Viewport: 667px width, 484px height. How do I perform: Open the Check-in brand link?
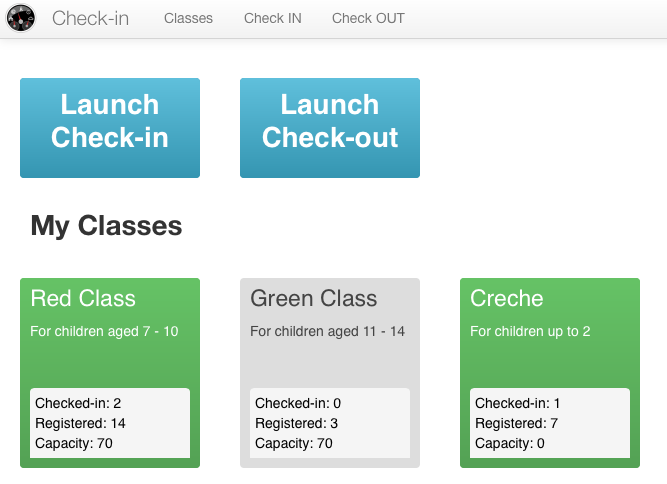(90, 18)
